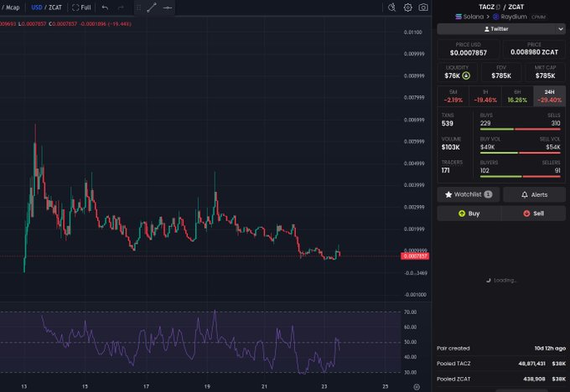Click the TXNS count 539

point(447,123)
